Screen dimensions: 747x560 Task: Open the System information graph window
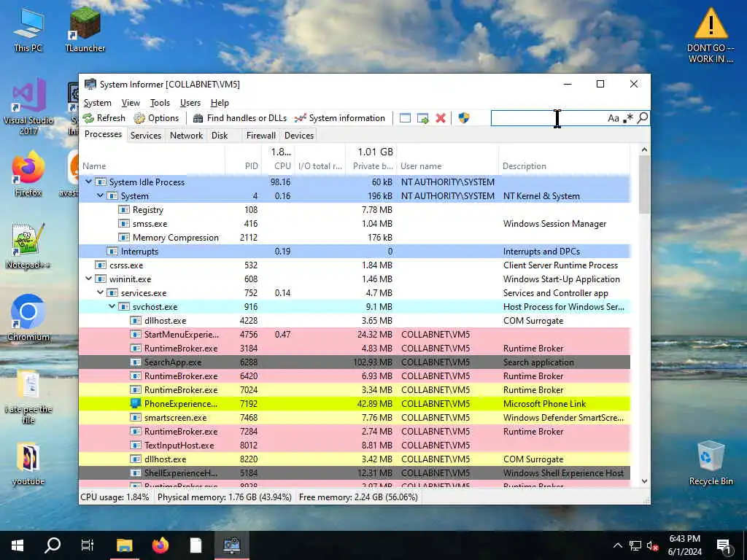coord(340,118)
